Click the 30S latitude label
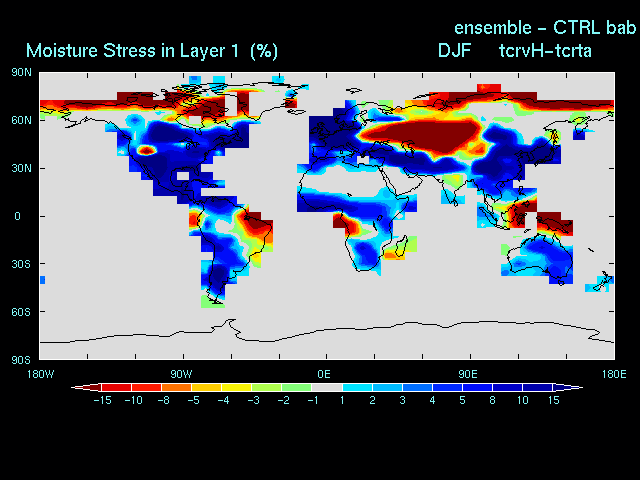Image resolution: width=640 pixels, height=480 pixels. tap(21, 264)
